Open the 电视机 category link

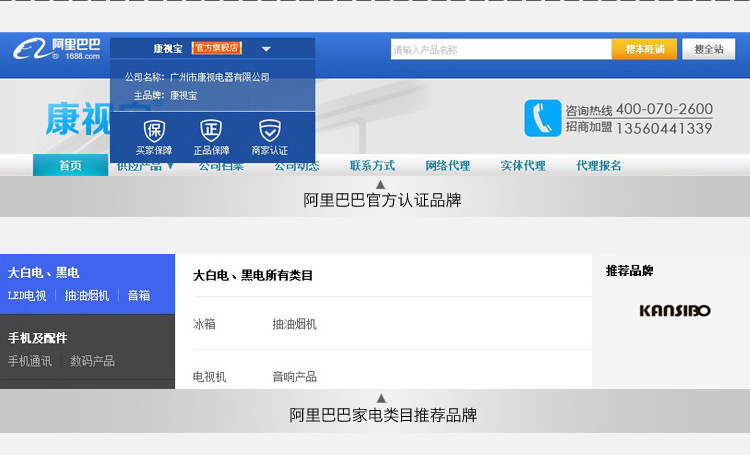tap(209, 377)
